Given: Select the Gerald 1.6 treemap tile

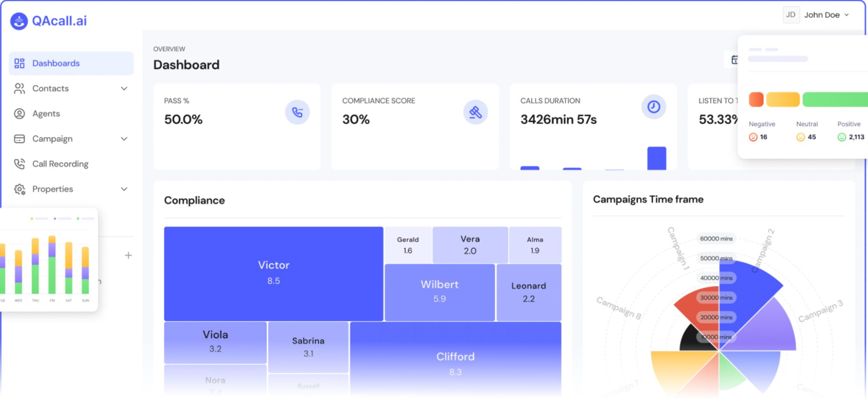Looking at the screenshot, I should click(408, 245).
